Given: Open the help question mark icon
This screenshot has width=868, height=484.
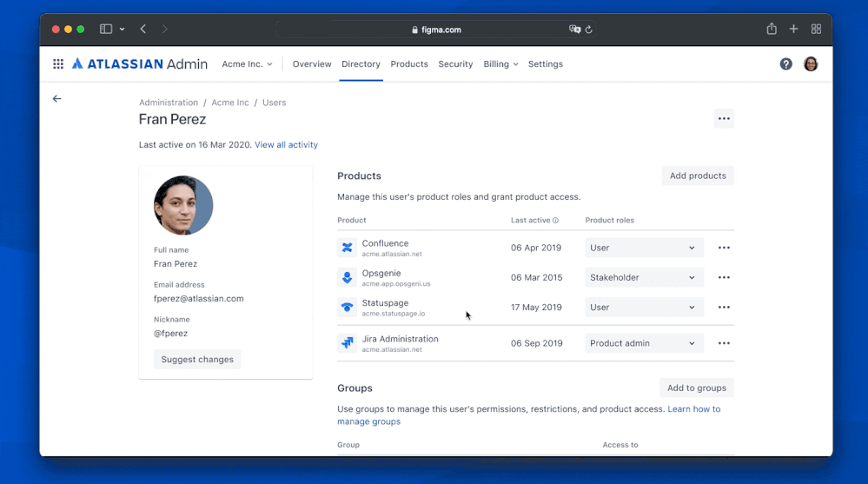Looking at the screenshot, I should [x=785, y=64].
